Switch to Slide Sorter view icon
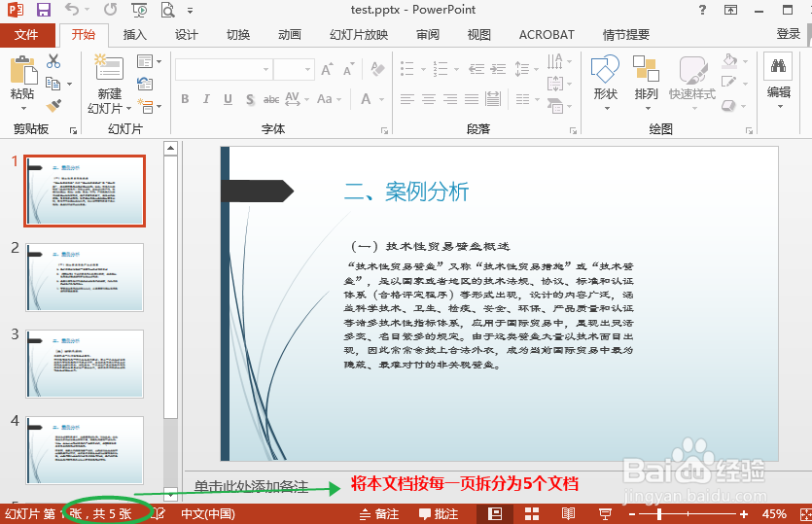Viewport: 812px width, 524px height. 532,513
